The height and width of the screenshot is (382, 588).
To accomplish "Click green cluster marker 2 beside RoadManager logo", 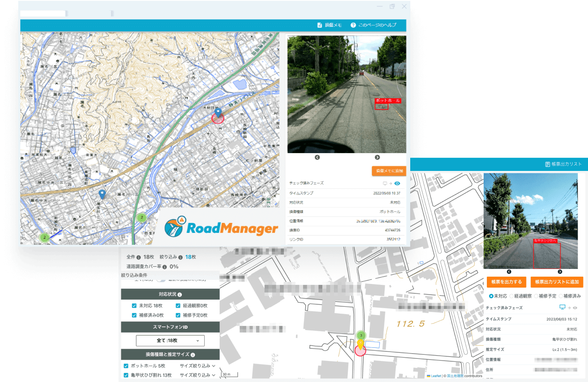I will (142, 217).
